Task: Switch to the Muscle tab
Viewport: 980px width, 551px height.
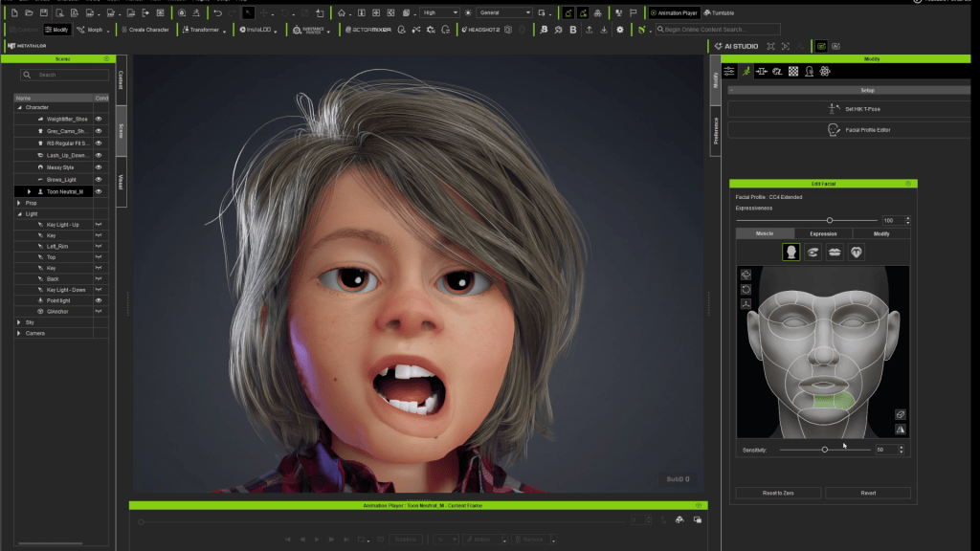Action: coord(765,233)
